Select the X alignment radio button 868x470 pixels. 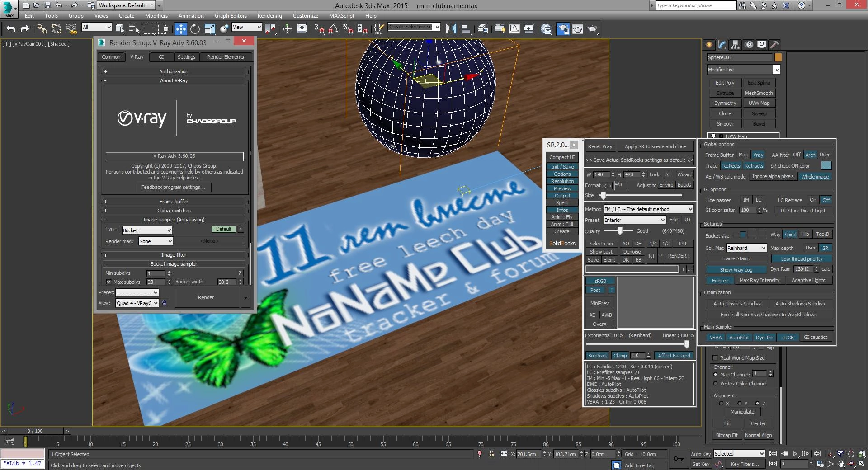721,404
